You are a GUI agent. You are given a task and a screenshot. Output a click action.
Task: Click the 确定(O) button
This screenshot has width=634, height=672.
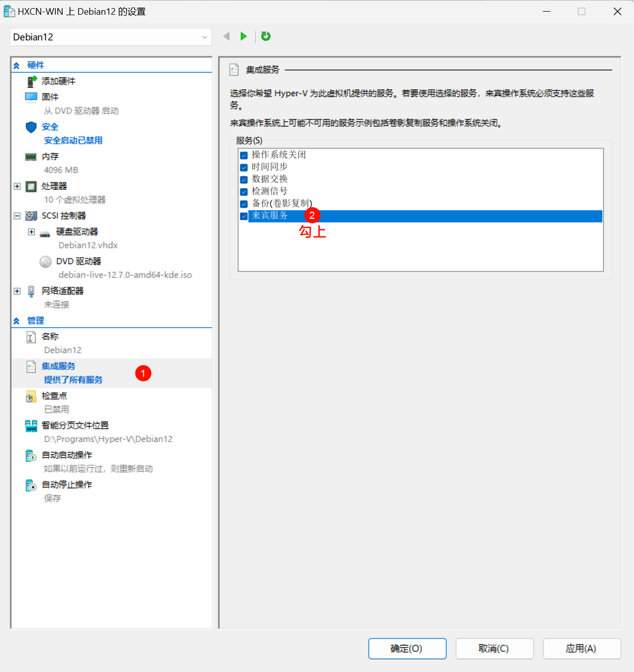pos(407,649)
